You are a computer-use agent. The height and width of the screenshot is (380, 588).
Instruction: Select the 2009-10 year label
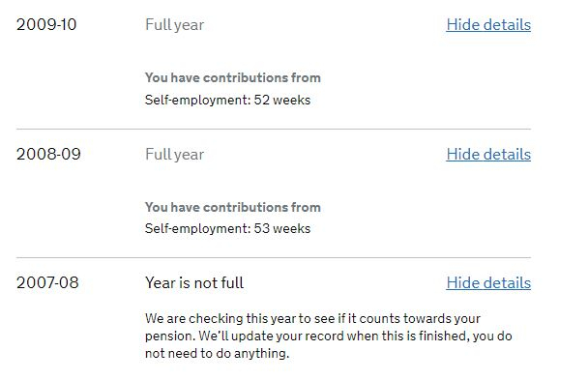[x=46, y=25]
